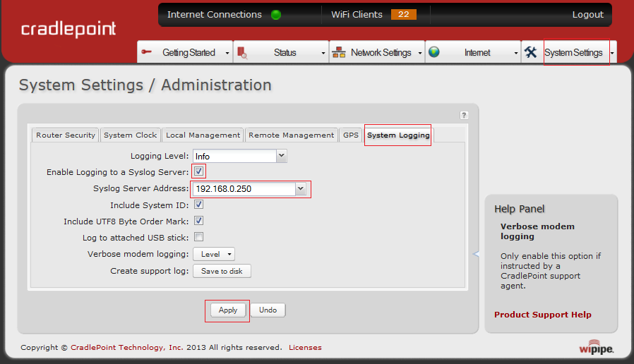Uncheck Enable Logging to a Syslog Server
The width and height of the screenshot is (634, 364).
point(199,171)
